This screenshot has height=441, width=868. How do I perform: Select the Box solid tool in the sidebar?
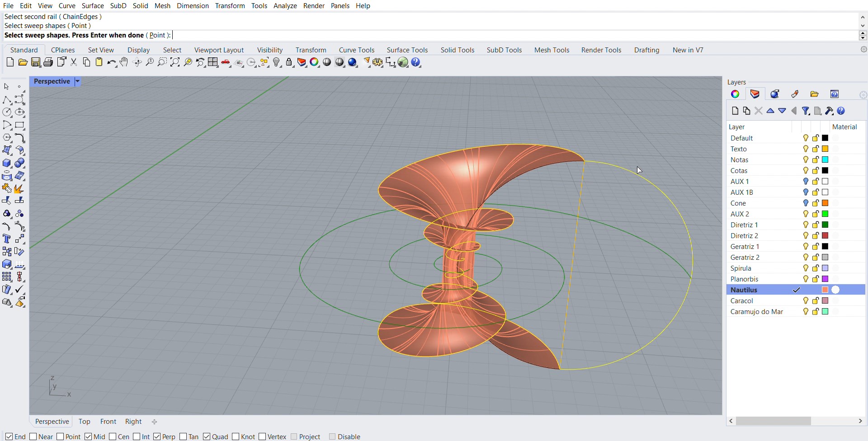tap(7, 163)
